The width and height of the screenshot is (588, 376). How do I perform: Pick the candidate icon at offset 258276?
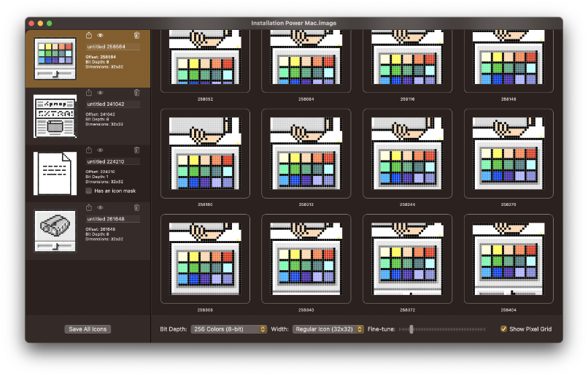click(x=508, y=153)
